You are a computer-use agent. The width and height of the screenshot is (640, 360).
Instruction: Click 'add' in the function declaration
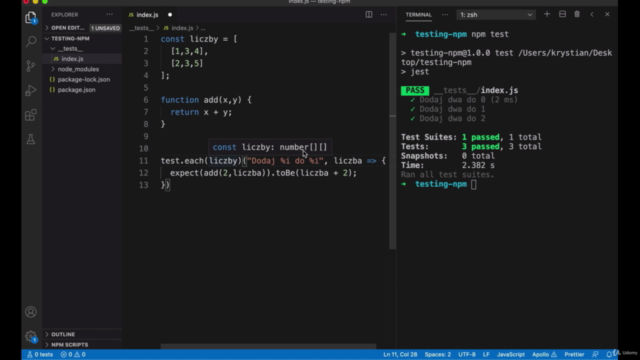pyautogui.click(x=211, y=100)
